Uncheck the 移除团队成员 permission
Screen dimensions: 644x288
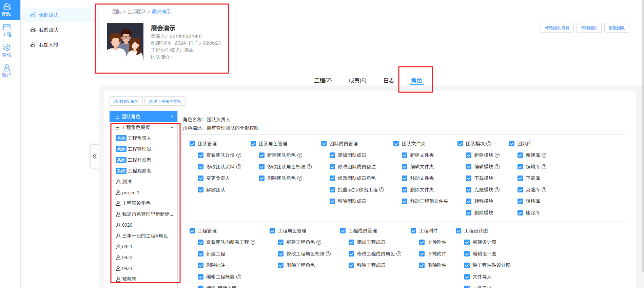tap(332, 201)
